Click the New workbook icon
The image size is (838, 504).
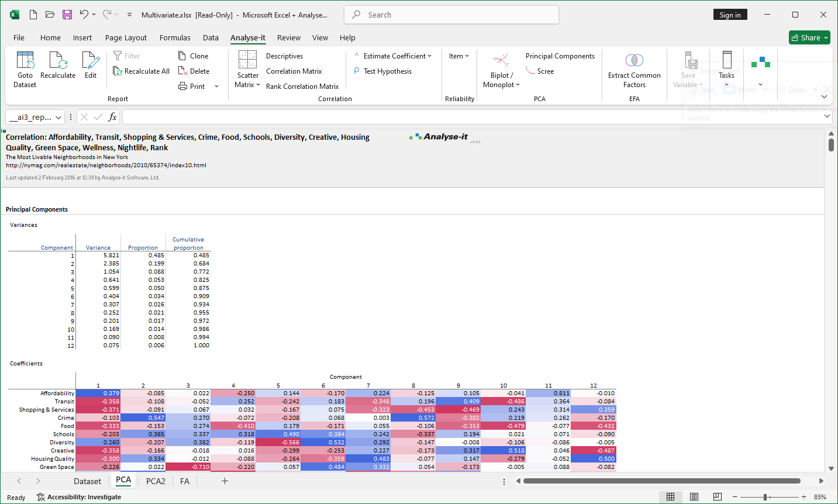[x=33, y=15]
